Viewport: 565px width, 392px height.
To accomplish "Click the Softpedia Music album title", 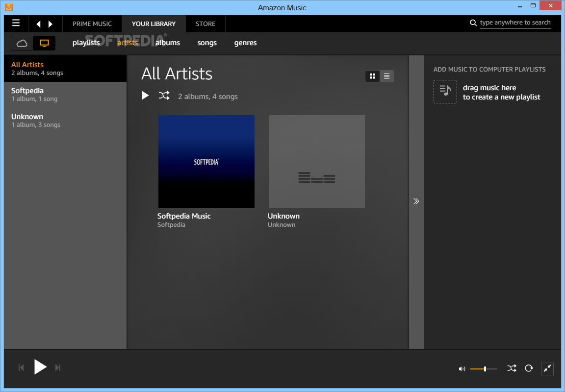I will click(x=184, y=216).
